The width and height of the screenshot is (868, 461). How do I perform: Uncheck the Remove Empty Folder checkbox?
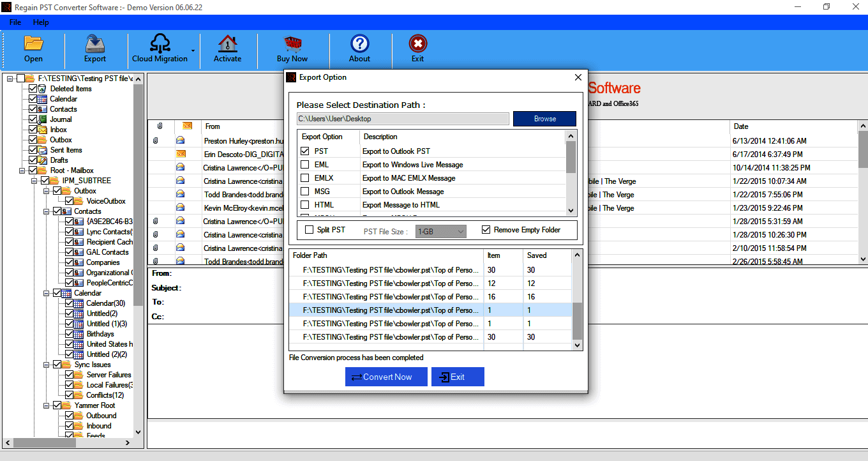tap(486, 230)
